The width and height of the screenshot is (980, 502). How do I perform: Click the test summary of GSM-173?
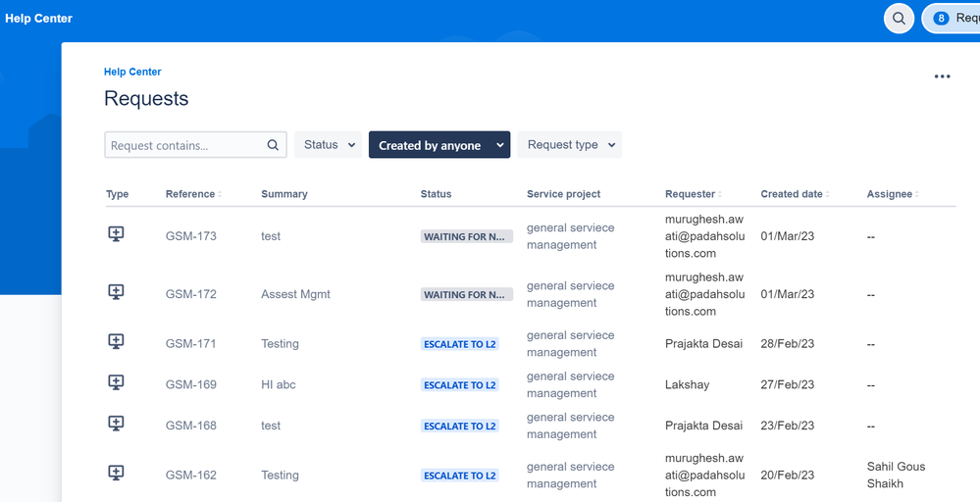(271, 236)
